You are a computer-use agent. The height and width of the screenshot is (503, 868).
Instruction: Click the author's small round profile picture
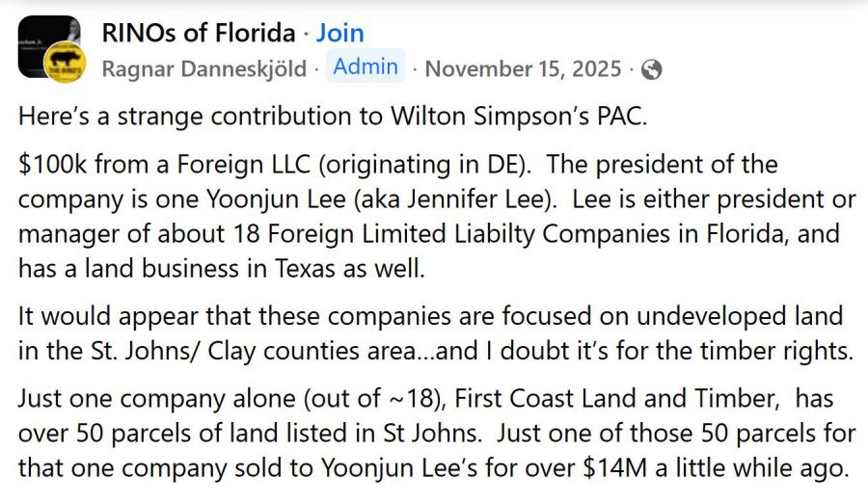[x=66, y=66]
